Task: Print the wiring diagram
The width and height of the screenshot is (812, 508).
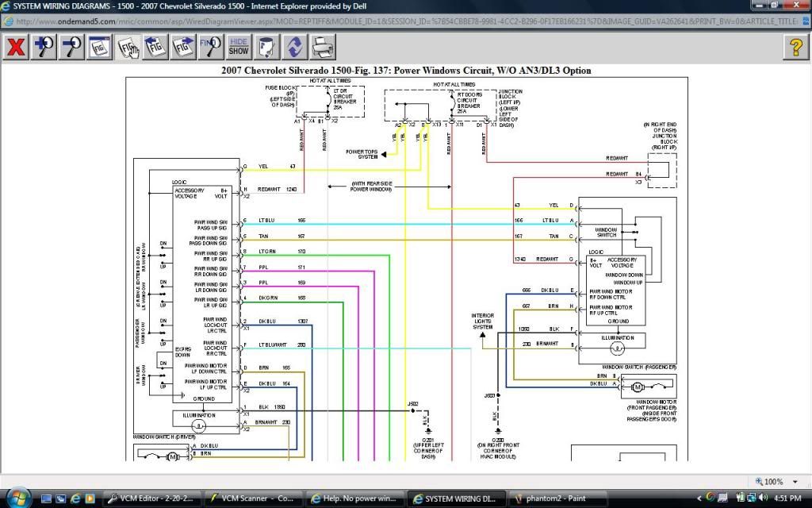Action: click(x=322, y=47)
